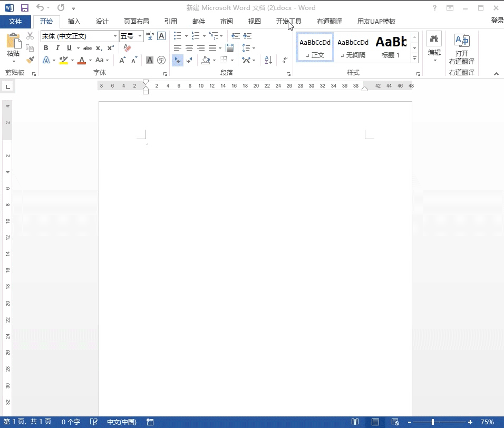The height and width of the screenshot is (428, 504).
Task: Switch to the 设计 Design tab
Action: pos(102,22)
